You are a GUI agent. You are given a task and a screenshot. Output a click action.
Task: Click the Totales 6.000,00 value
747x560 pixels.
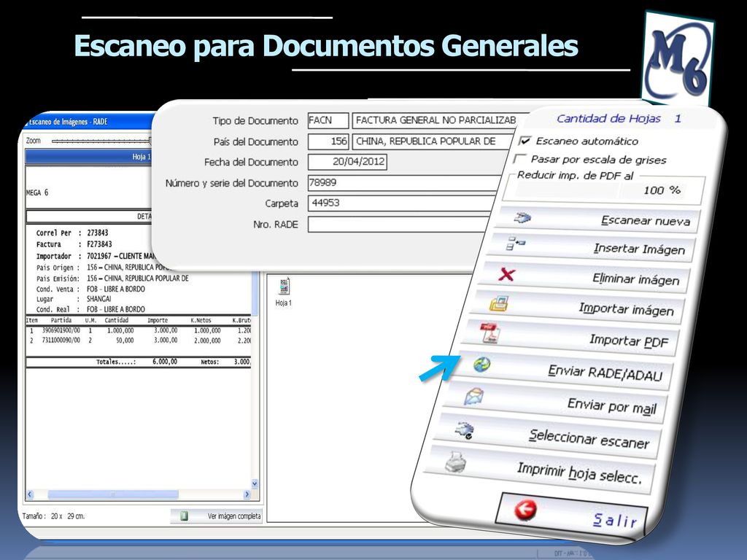point(165,362)
